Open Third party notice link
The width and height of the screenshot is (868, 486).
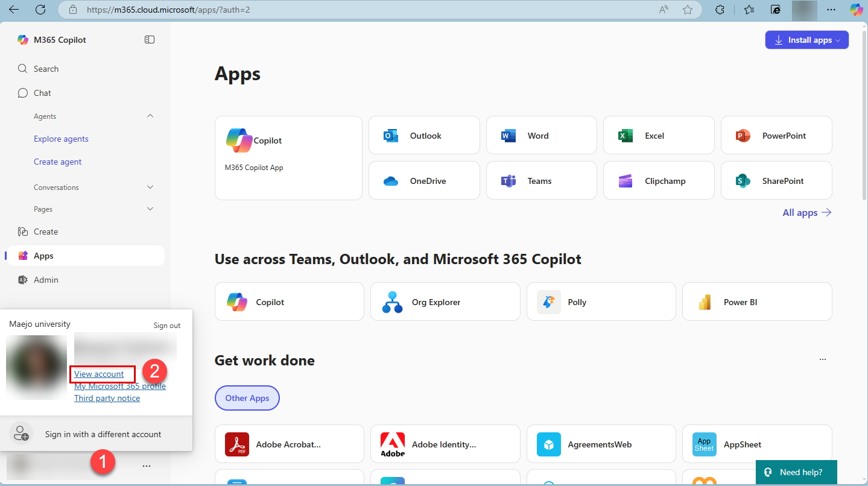click(x=107, y=398)
